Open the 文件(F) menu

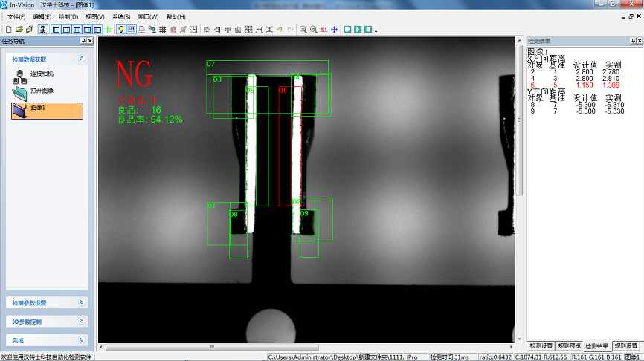pyautogui.click(x=16, y=16)
